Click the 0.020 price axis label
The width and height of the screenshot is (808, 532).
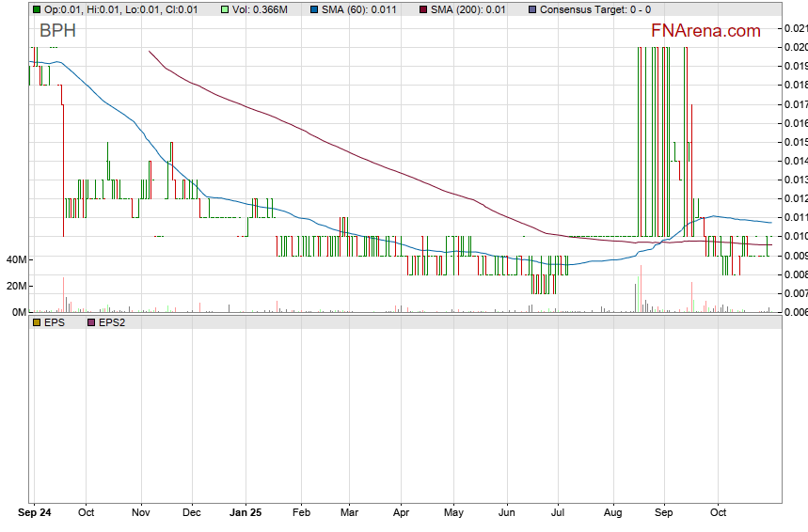pyautogui.click(x=795, y=47)
